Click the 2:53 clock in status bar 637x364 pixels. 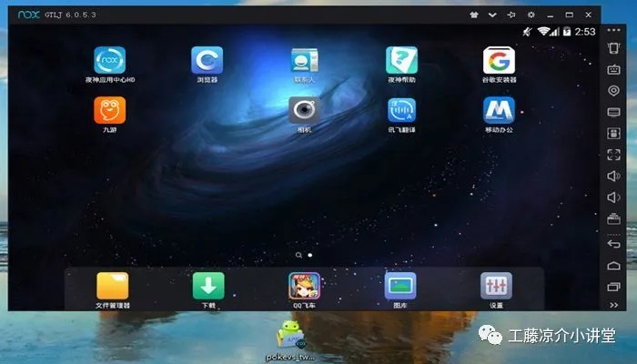click(585, 32)
